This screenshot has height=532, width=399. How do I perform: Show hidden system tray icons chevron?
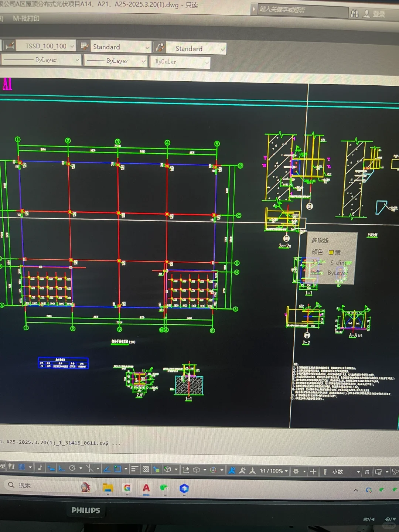click(355, 490)
